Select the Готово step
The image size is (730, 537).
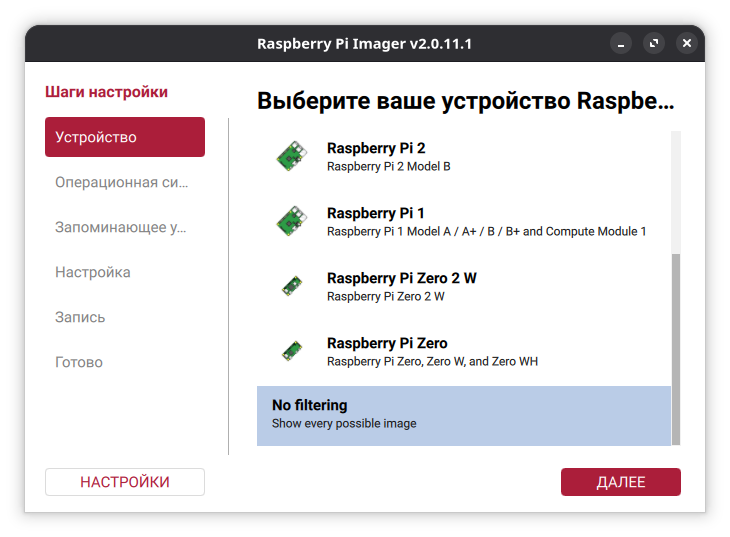(125, 362)
